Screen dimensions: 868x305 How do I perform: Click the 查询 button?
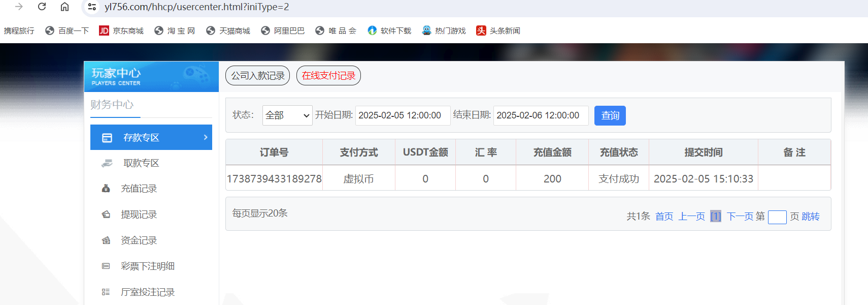pos(610,115)
